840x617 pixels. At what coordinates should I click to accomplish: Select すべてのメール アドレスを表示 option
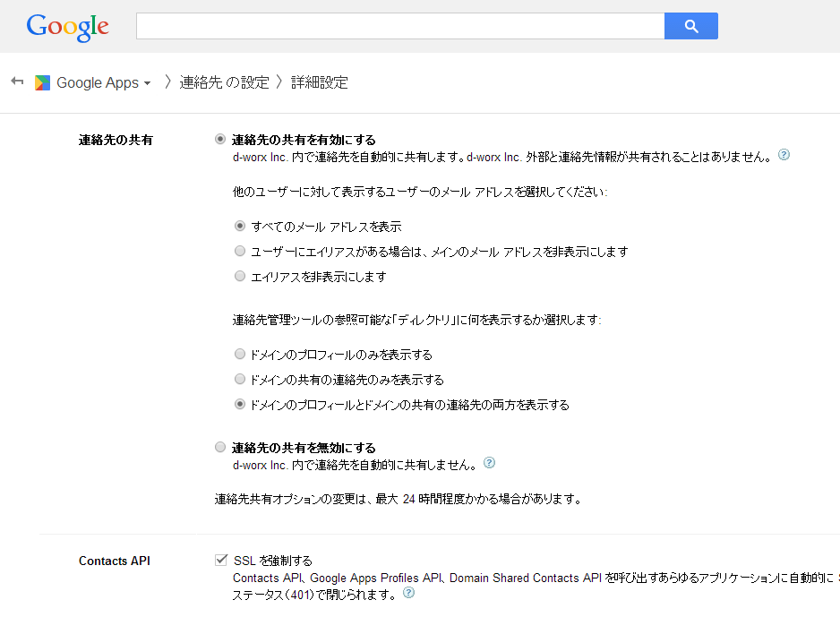click(239, 226)
